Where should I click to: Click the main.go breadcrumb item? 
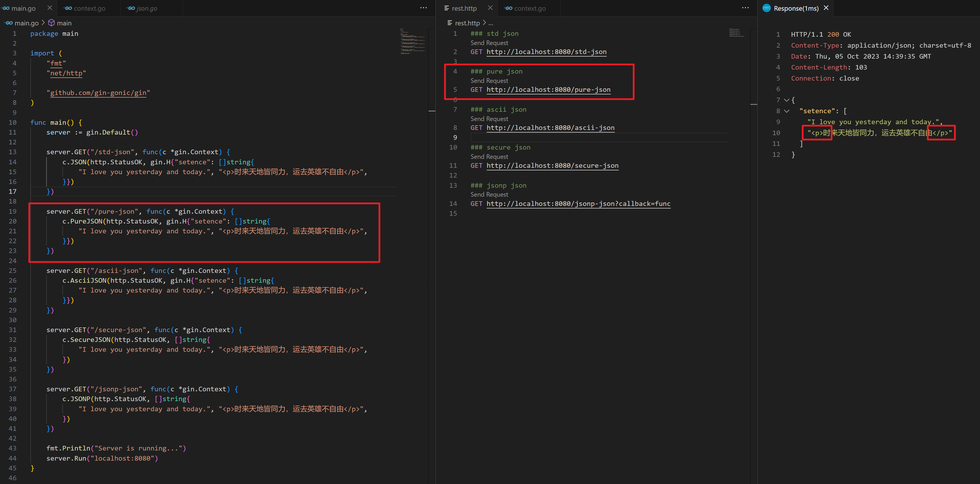click(x=26, y=23)
